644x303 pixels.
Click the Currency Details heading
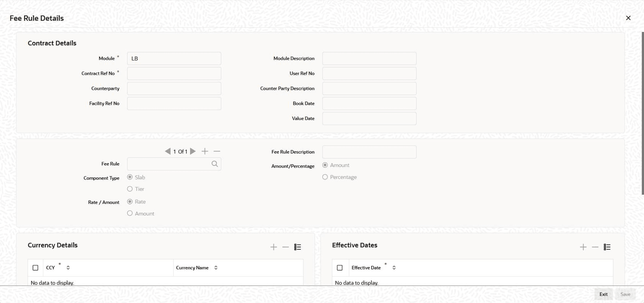(53, 245)
